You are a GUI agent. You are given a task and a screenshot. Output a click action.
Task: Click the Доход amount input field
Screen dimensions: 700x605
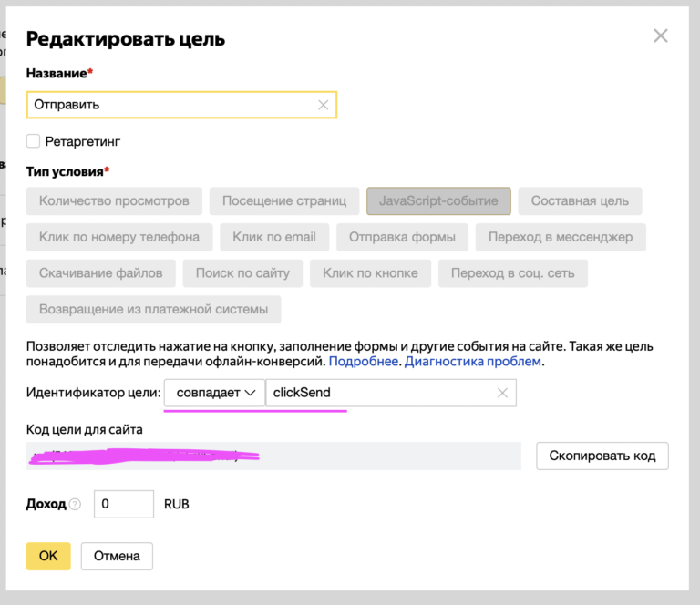pos(124,504)
